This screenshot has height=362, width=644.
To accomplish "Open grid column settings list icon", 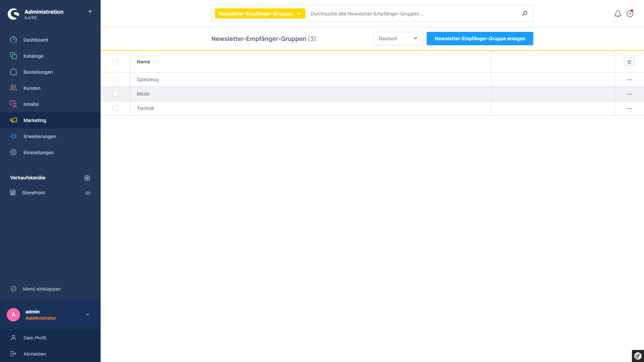I will coord(629,62).
